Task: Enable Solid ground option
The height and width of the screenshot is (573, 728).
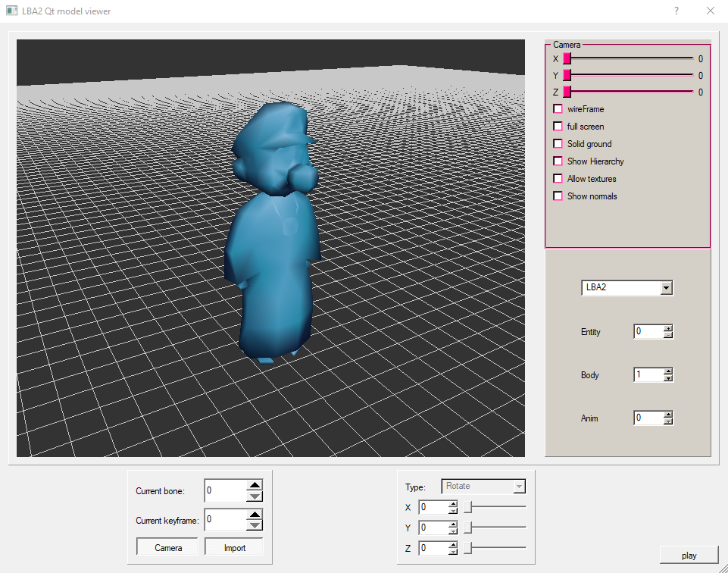Action: click(x=558, y=144)
